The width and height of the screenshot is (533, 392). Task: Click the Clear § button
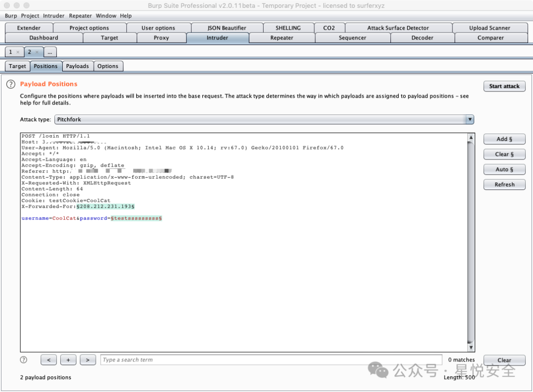click(x=504, y=154)
